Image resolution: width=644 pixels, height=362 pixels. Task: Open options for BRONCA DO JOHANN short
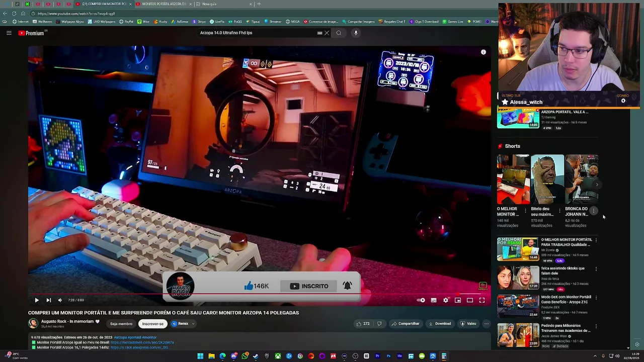[594, 211]
